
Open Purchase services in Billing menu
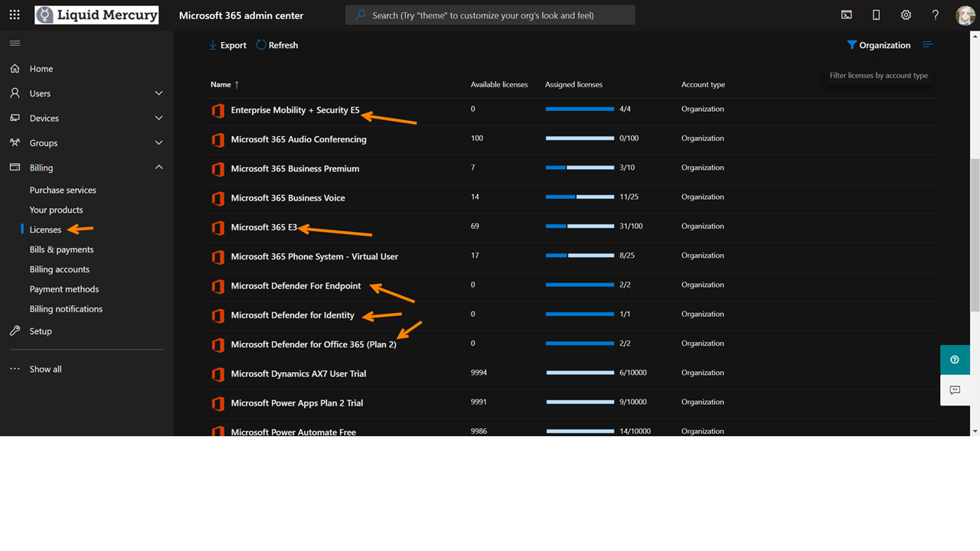click(x=63, y=190)
